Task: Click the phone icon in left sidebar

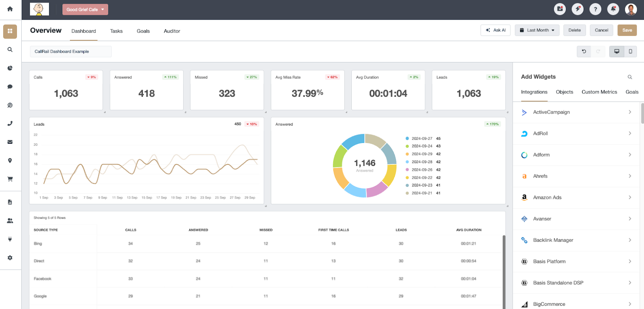Action: pos(10,124)
